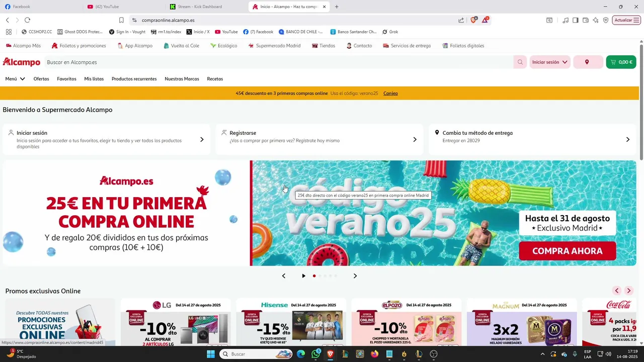Open the Supermercado Madrid link
644x362 pixels.
click(x=274, y=46)
